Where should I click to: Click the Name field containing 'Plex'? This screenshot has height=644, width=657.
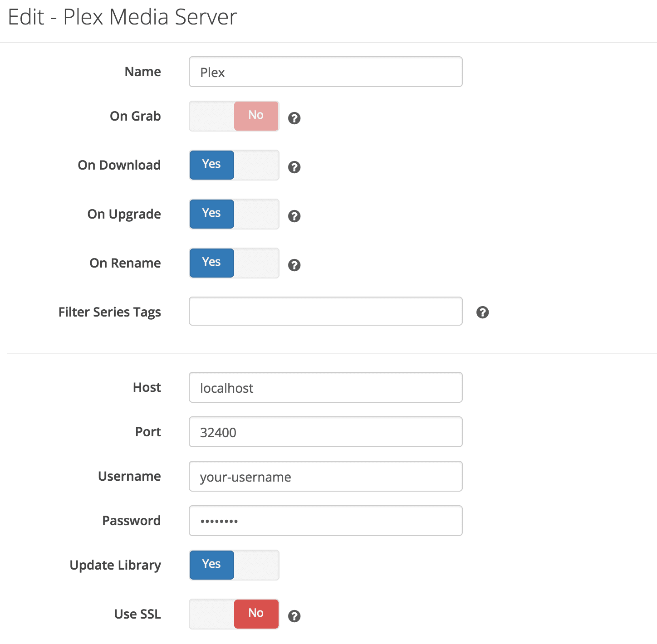[x=325, y=71]
